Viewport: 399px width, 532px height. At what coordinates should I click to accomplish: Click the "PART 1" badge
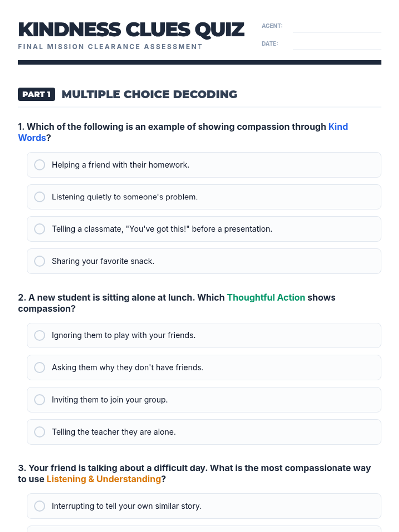(36, 94)
